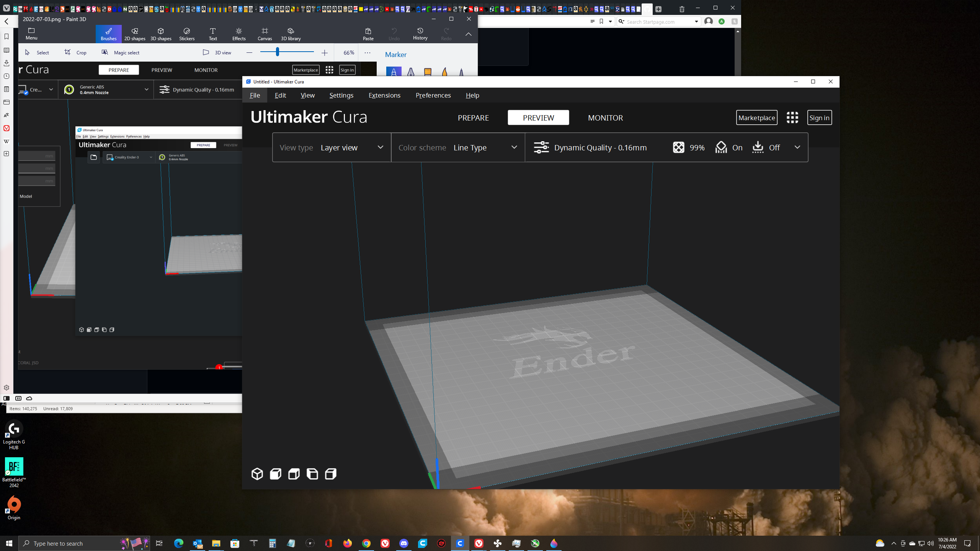Click the Startpage.com search field
The width and height of the screenshot is (980, 551).
pos(659,22)
